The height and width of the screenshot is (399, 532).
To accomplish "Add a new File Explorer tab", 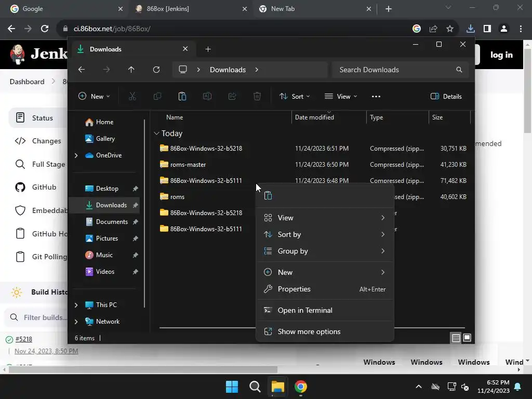I will click(208, 49).
